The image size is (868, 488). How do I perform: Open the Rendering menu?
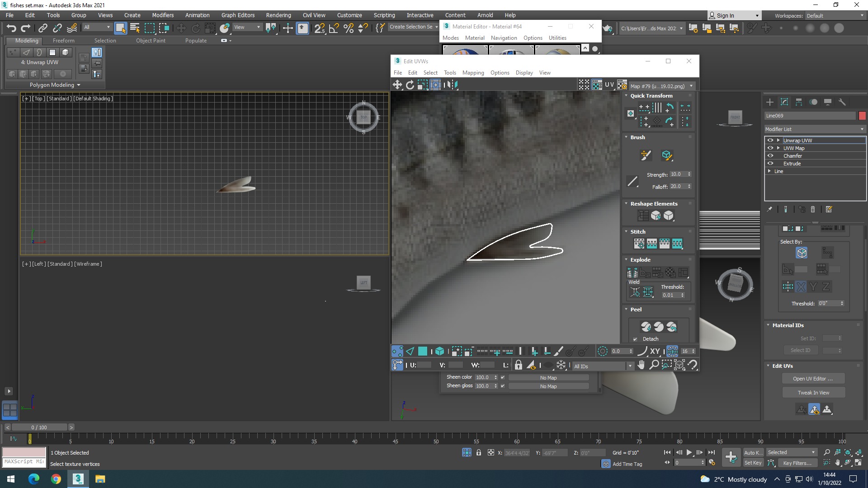(x=278, y=15)
